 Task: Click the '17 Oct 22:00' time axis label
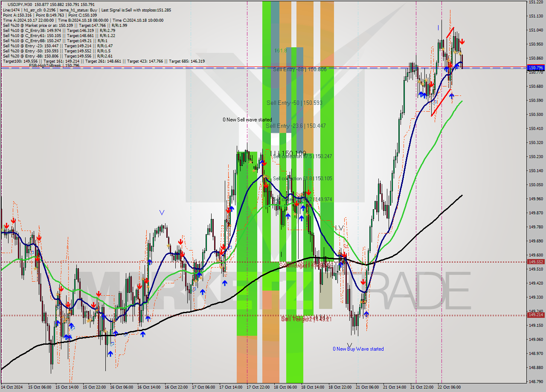tap(258, 387)
